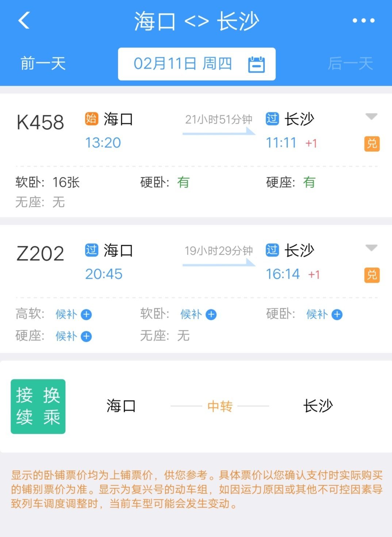Tap the orange 兑 badge on Z202
This screenshot has height=537, width=392.
372,275
